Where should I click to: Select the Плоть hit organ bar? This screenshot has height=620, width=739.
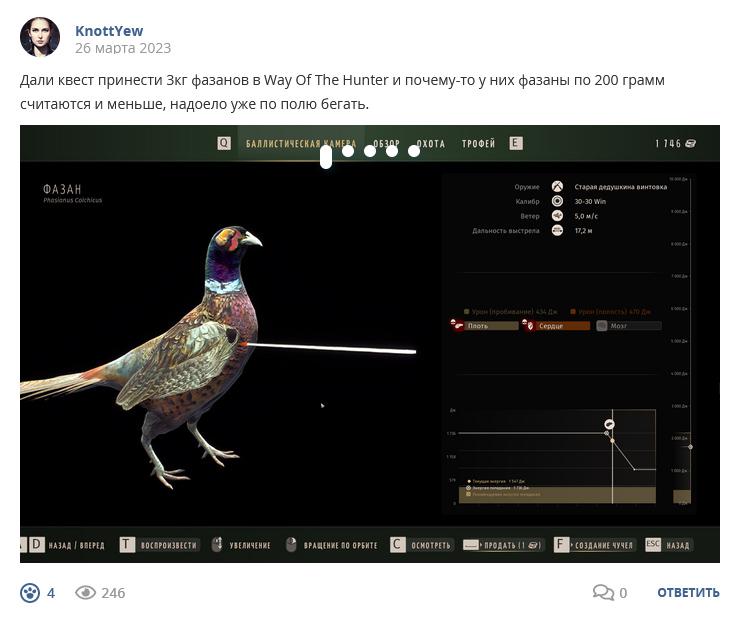pos(492,326)
